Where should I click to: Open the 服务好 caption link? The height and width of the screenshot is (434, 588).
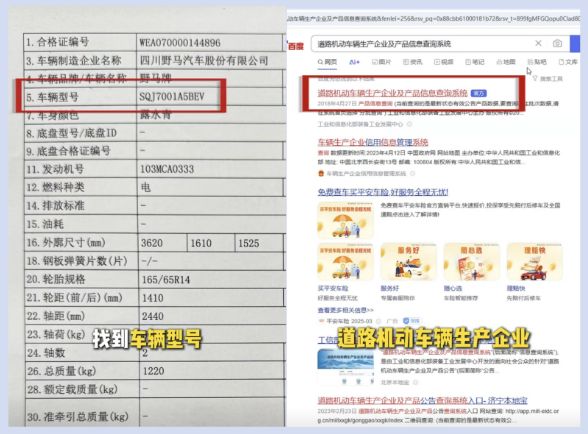[390, 288]
